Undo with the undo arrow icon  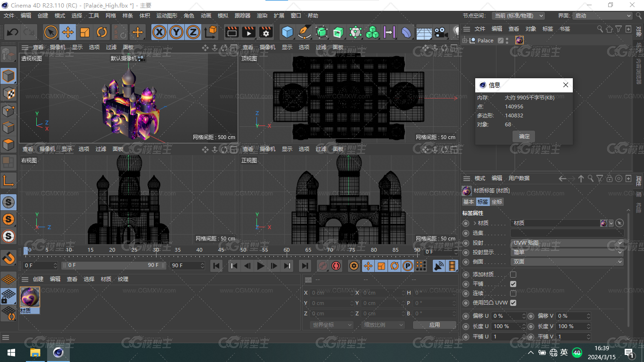pyautogui.click(x=13, y=32)
